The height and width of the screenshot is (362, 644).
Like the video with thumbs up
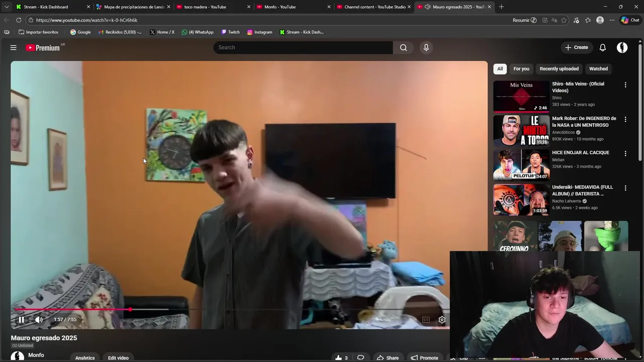(342, 358)
